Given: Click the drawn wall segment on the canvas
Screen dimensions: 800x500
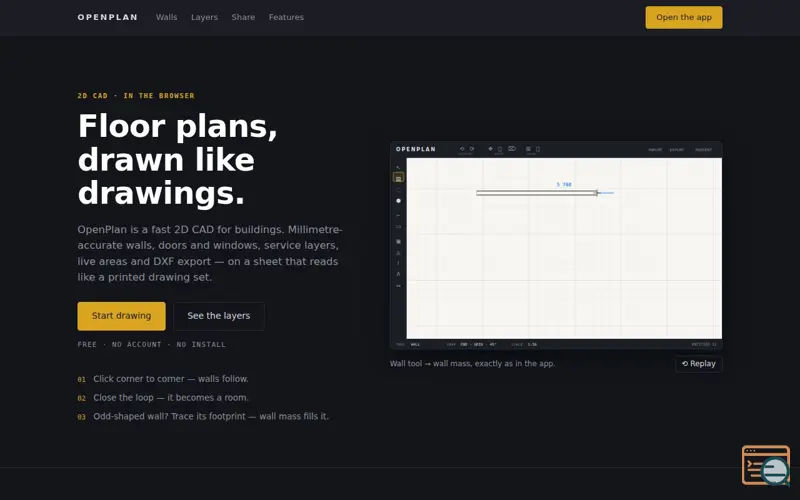Looking at the screenshot, I should coord(537,193).
